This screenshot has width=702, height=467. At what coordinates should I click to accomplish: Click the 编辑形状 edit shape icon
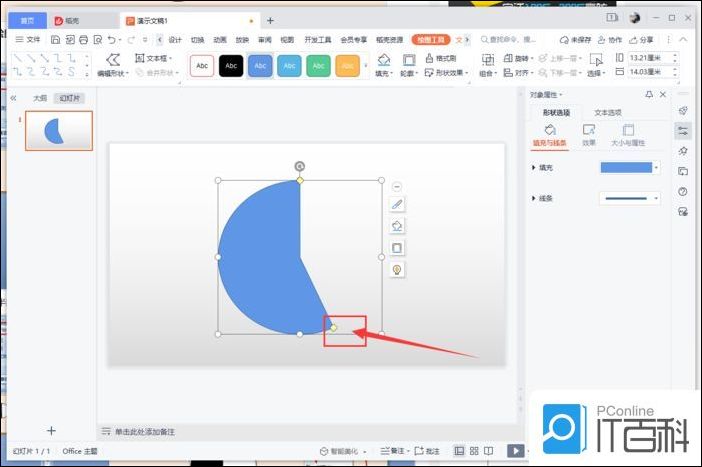point(113,60)
